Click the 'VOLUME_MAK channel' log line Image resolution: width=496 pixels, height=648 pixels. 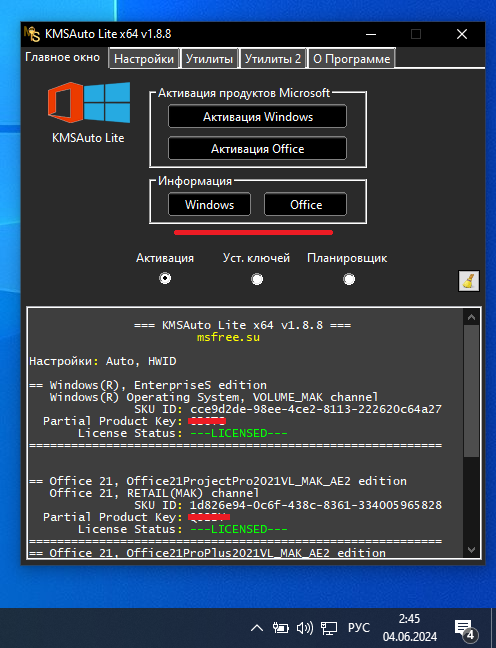pos(214,397)
